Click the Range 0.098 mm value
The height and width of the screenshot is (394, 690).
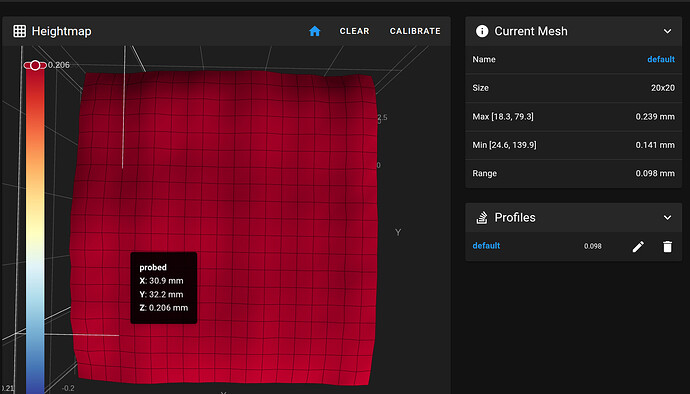(655, 173)
